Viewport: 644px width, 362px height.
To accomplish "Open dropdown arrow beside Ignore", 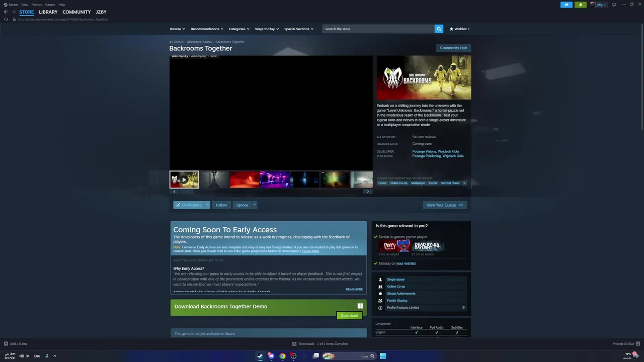I will click(255, 205).
